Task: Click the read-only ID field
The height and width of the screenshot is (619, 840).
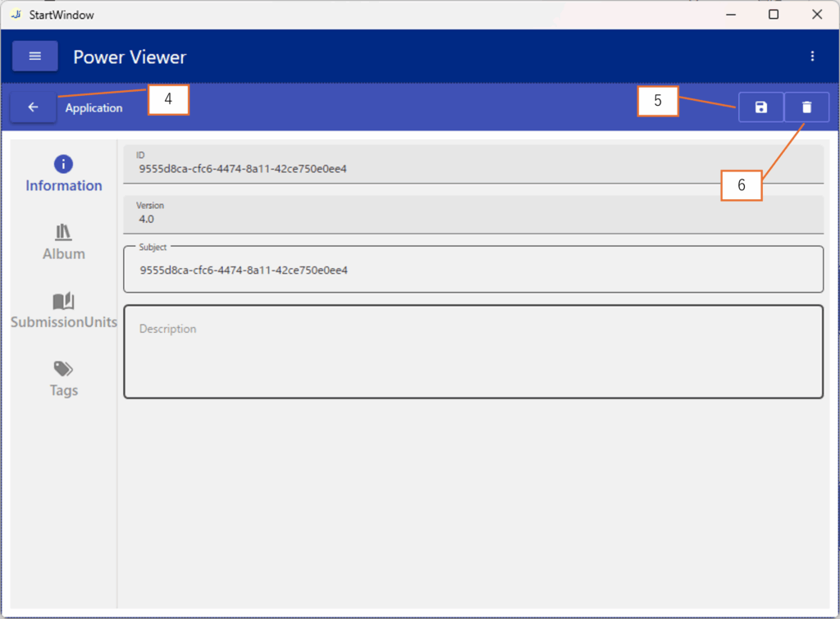Action: click(472, 164)
